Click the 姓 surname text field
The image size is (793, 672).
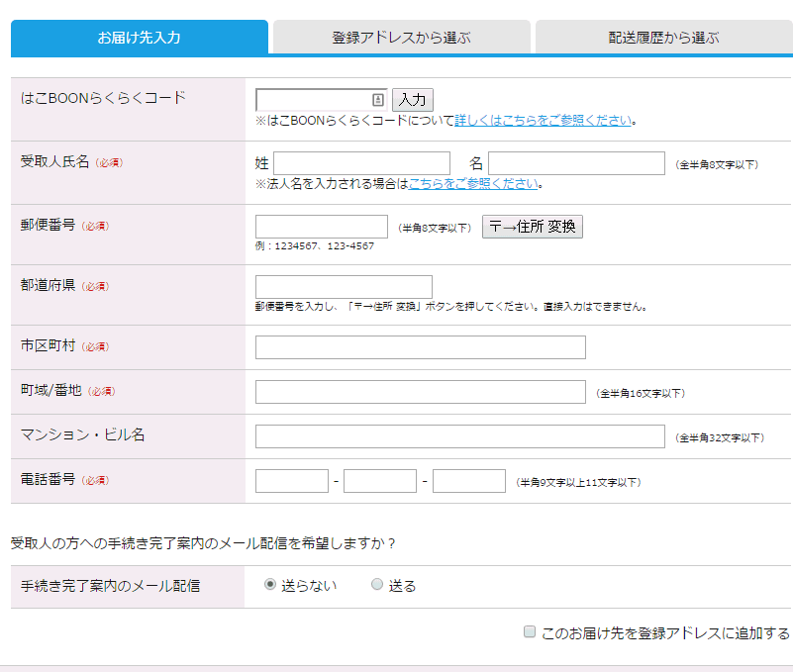click(x=361, y=163)
